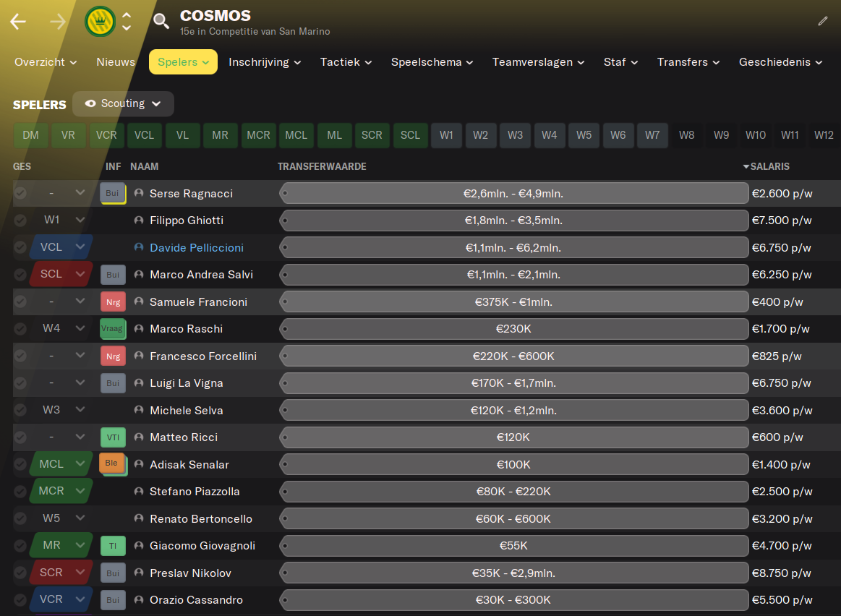841x616 pixels.
Task: Open the Nieuws tab
Action: click(115, 62)
